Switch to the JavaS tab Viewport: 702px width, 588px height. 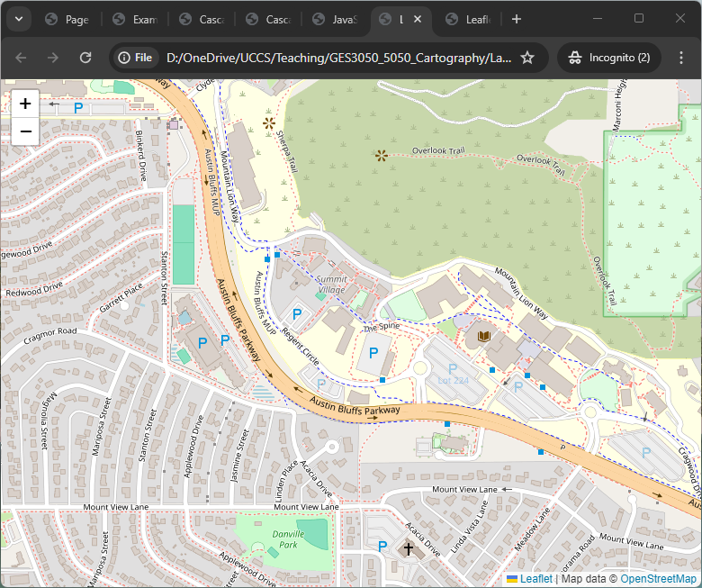[x=336, y=19]
